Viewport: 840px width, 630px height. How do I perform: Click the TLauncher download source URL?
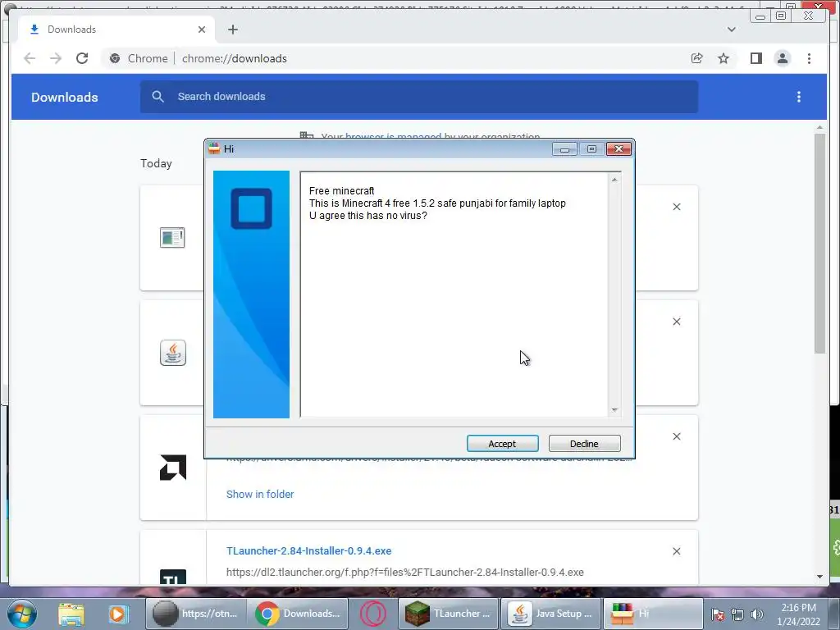(x=405, y=572)
